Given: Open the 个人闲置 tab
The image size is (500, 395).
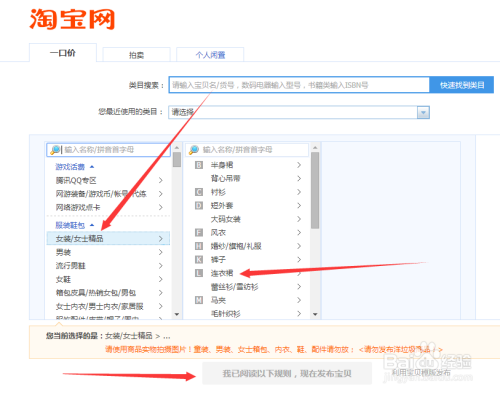Looking at the screenshot, I should (210, 55).
